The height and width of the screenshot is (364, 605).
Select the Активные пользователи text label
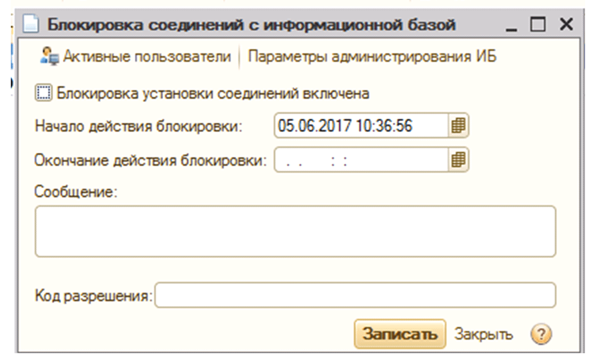point(147,57)
